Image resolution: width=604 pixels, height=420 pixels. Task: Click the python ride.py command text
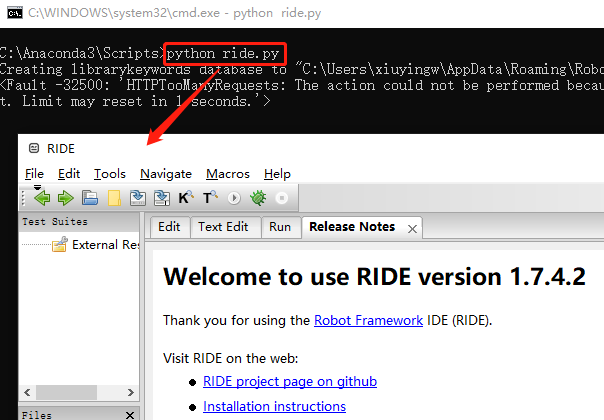(223, 54)
